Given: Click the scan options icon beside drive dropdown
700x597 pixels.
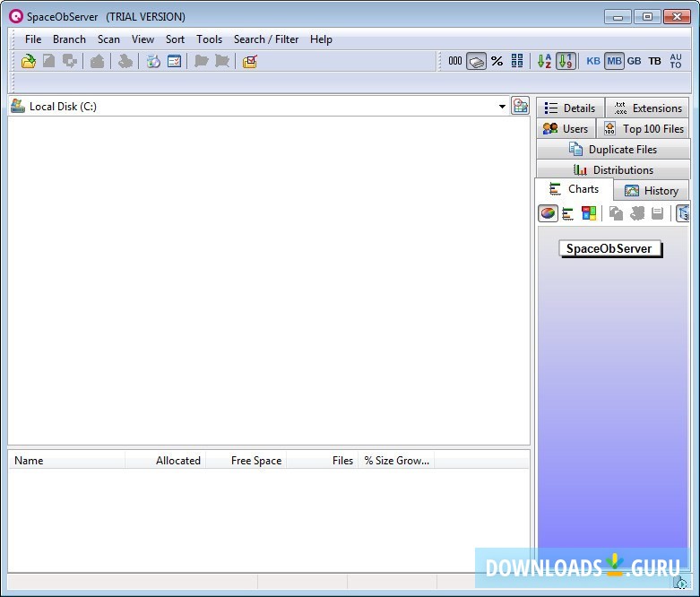Looking at the screenshot, I should coord(520,107).
